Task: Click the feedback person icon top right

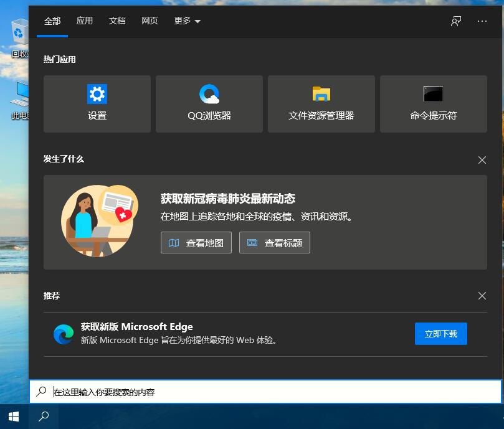Action: click(455, 21)
